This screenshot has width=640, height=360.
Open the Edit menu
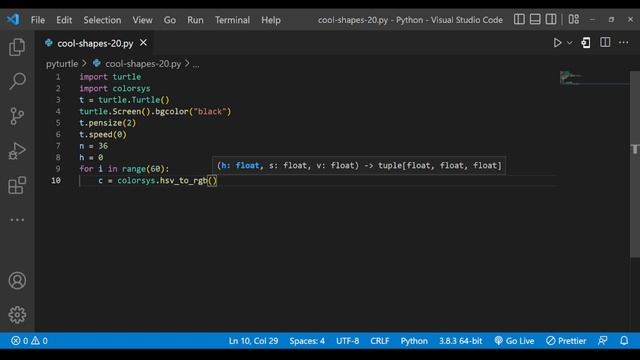tap(64, 20)
